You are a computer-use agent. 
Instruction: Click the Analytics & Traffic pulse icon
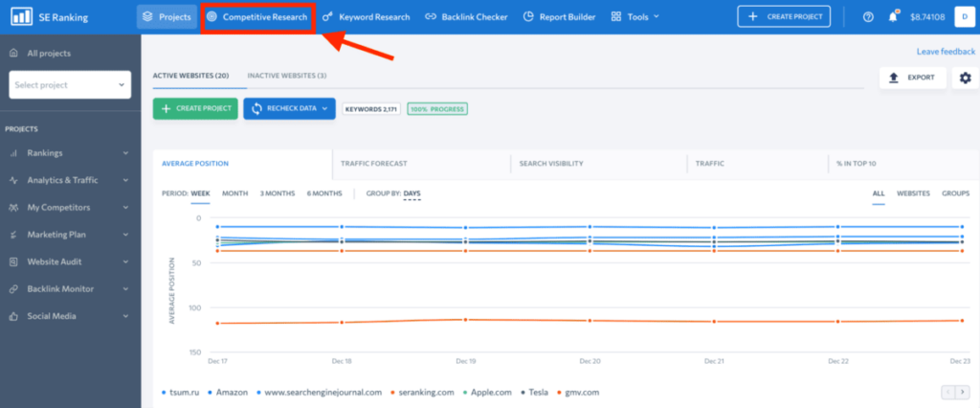click(x=13, y=180)
